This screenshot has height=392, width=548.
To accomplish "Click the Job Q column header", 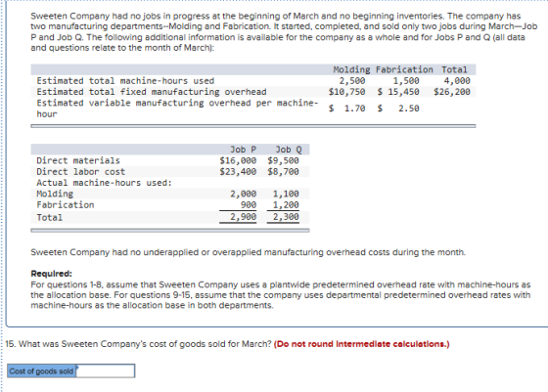I will click(289, 150).
